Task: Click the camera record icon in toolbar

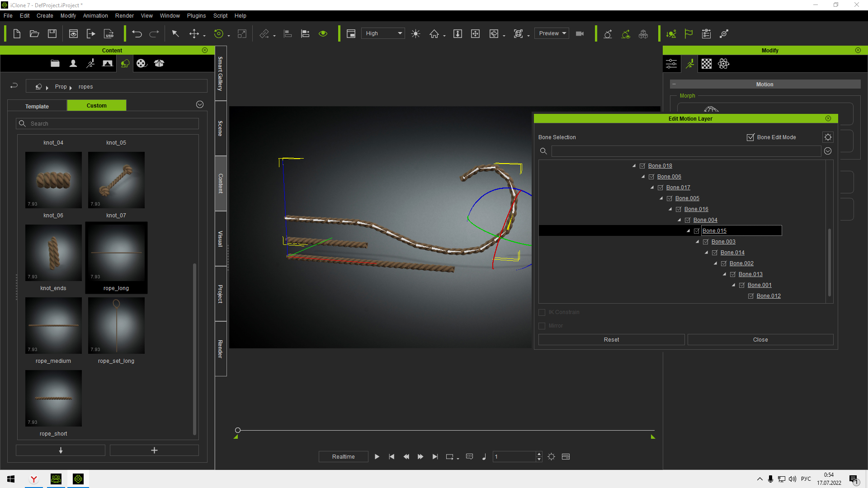Action: click(x=580, y=34)
